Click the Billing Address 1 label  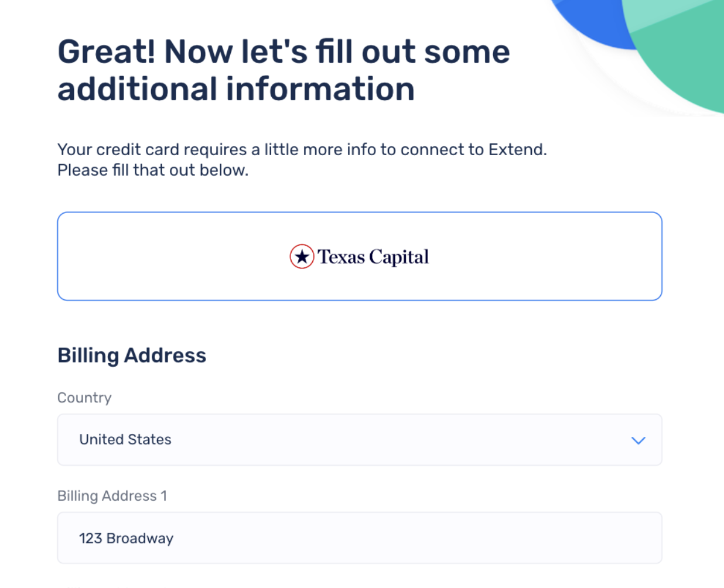pos(112,495)
